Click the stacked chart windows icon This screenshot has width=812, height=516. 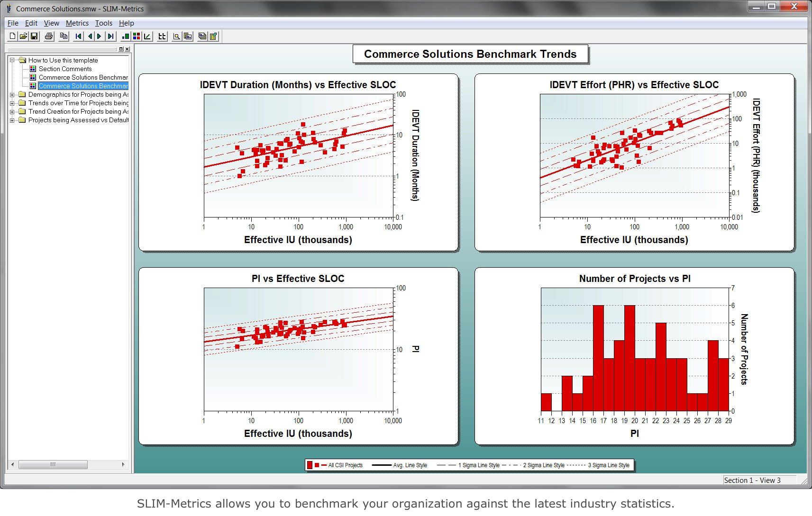tap(202, 36)
